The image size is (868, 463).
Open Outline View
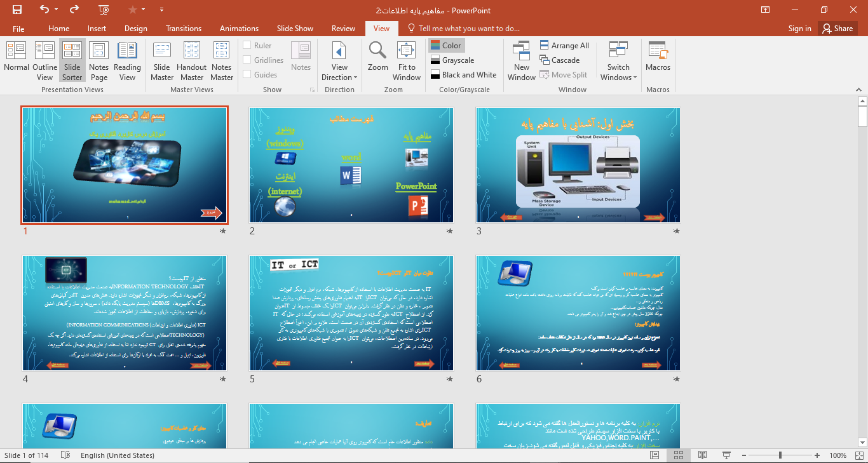pos(44,60)
